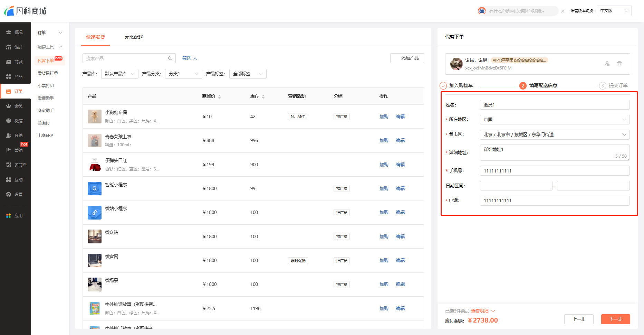Screen dimensions: 644x335
Task: Close the help prompt bar
Action: coord(563,11)
